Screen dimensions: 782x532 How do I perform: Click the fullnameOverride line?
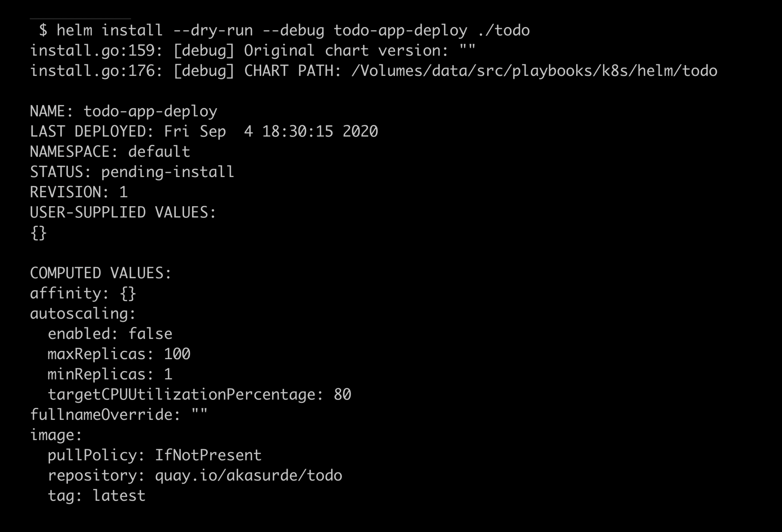[118, 415]
